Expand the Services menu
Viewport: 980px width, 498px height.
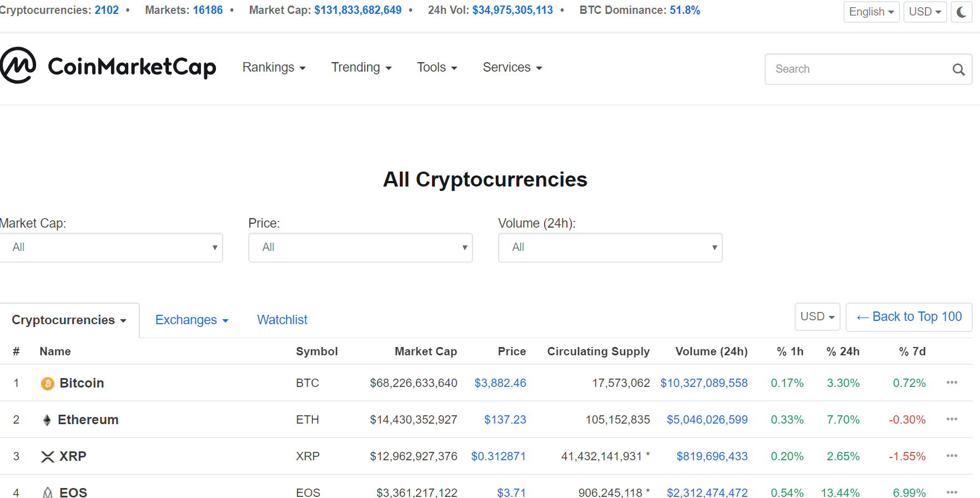tap(512, 67)
